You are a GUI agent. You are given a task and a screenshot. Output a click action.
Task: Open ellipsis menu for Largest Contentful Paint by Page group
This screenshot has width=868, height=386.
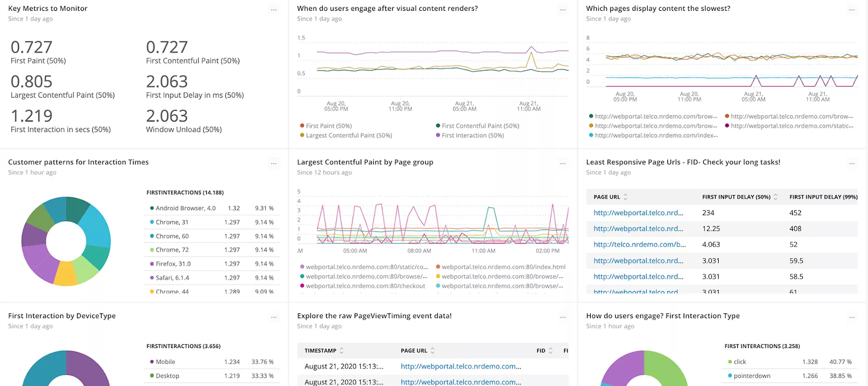(x=563, y=163)
